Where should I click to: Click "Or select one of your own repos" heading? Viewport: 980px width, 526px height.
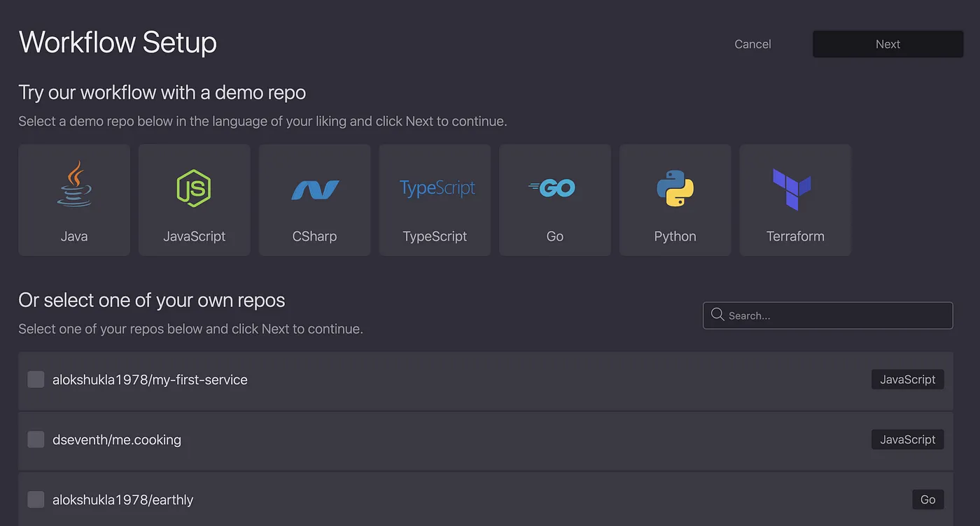pos(152,301)
